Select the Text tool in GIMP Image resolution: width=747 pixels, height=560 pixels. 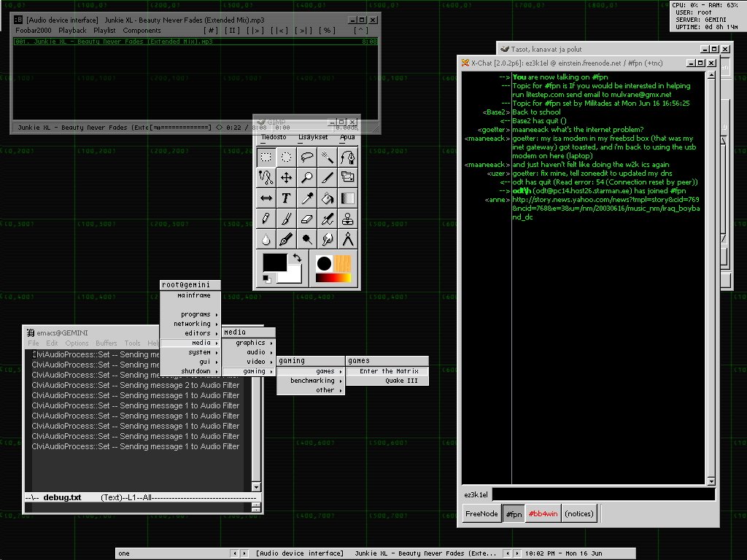pyautogui.click(x=286, y=198)
